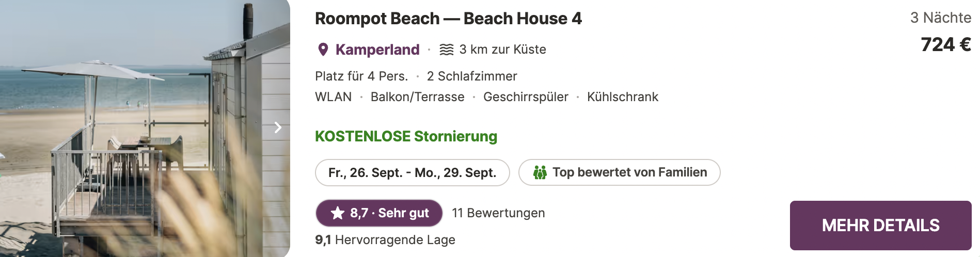Screen dimensions: 980x257
Task: Click the Top bewertet von Familien badge
Action: (619, 172)
